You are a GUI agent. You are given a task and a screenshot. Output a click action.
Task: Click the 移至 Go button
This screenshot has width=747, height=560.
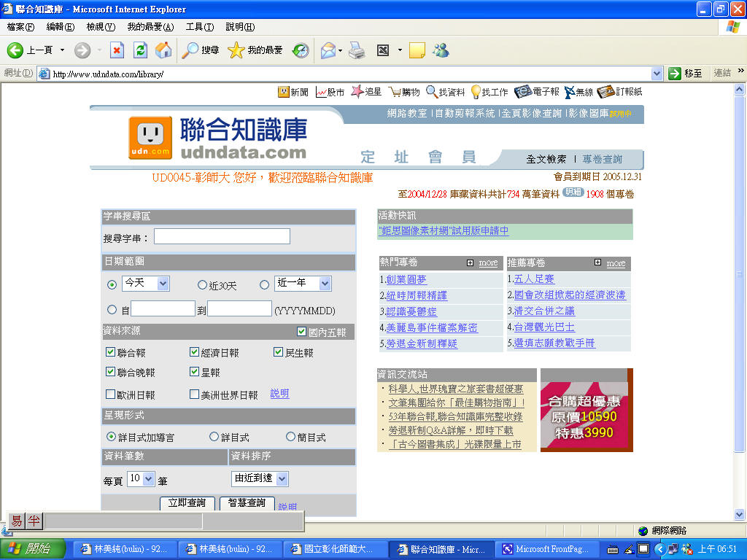pyautogui.click(x=685, y=74)
